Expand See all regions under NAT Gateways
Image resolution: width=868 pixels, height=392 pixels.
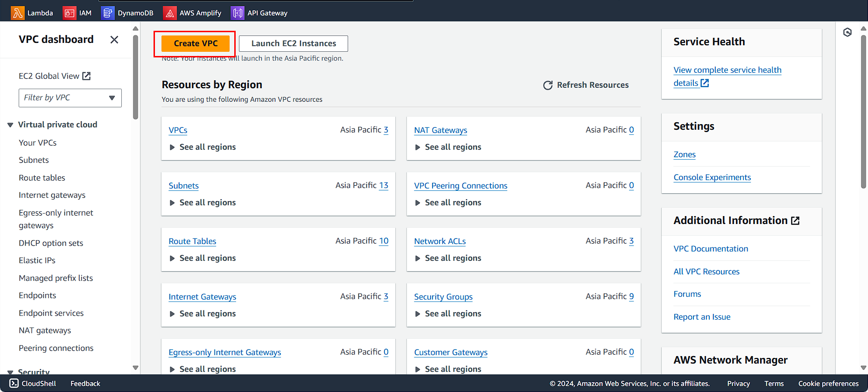(448, 147)
